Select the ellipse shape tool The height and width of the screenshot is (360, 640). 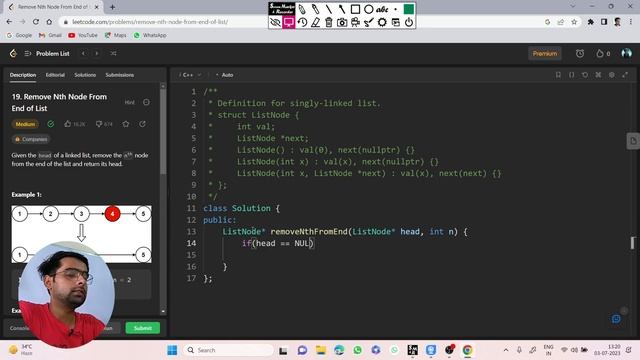[x=369, y=9]
